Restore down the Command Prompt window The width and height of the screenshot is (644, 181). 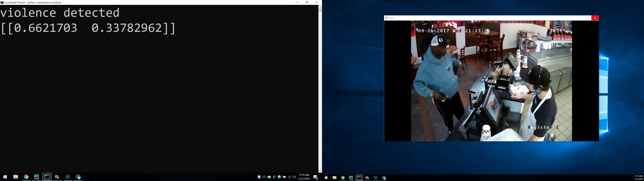pyautogui.click(x=307, y=2)
